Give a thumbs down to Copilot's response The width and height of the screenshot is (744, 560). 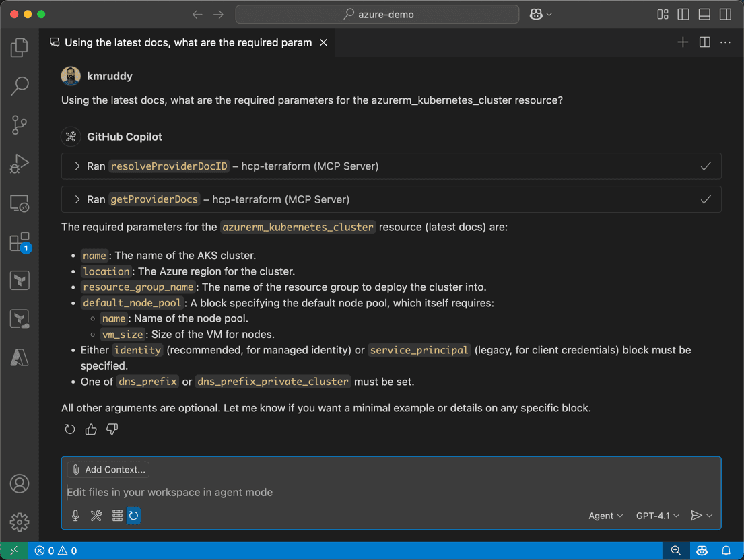[111, 429]
